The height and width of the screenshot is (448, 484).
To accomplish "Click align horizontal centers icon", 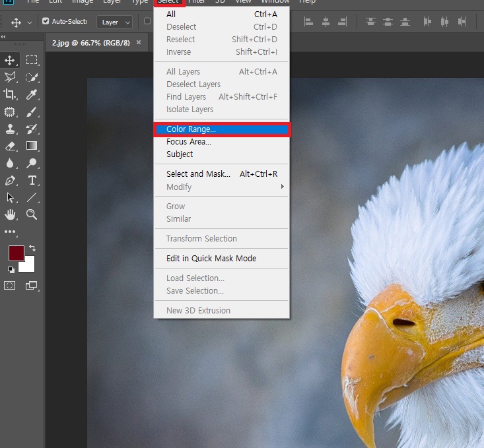I will click(326, 22).
